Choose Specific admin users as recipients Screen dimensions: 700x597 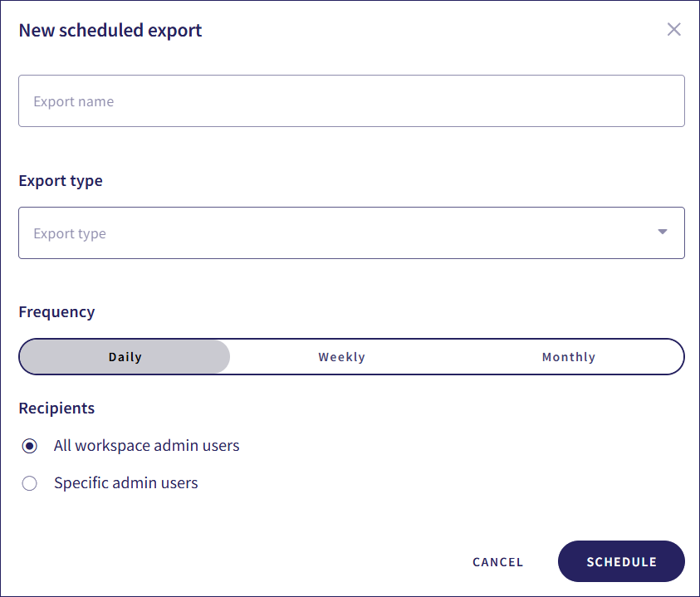click(29, 482)
